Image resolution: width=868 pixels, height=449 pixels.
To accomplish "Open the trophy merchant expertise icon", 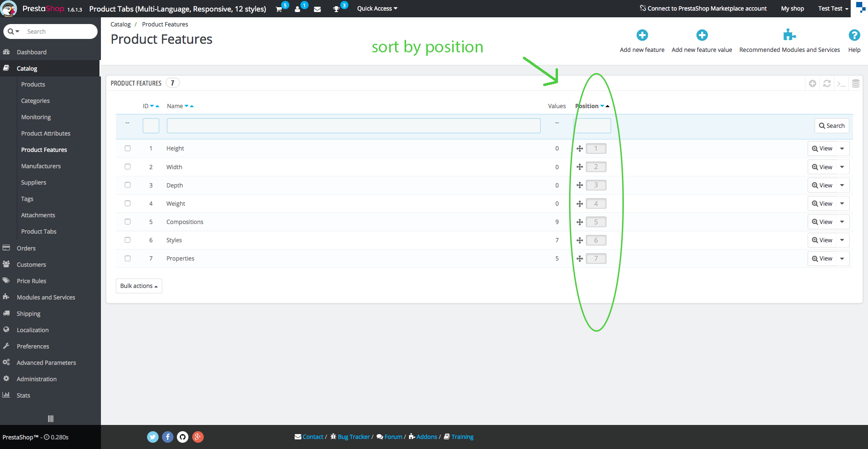I will click(x=336, y=9).
